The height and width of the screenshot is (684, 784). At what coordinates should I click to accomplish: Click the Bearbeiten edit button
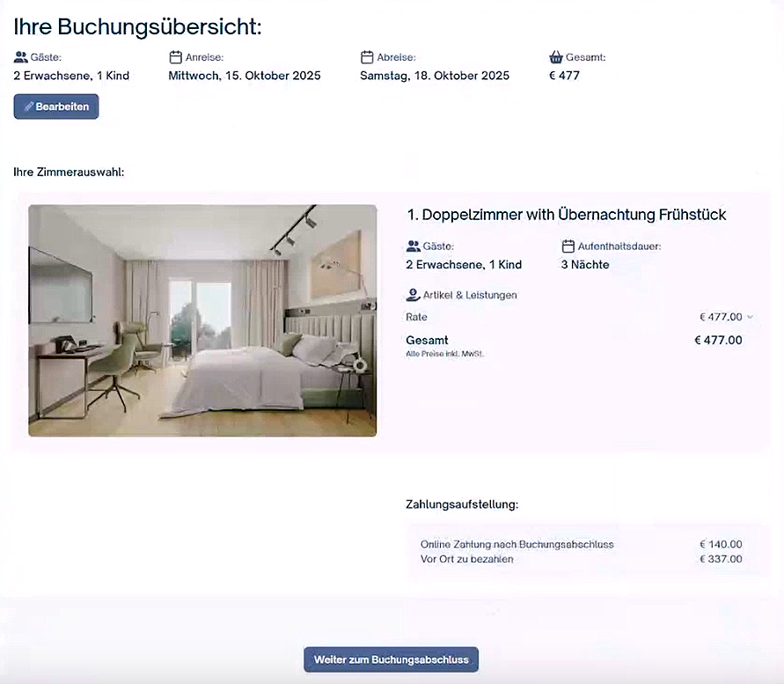click(56, 107)
